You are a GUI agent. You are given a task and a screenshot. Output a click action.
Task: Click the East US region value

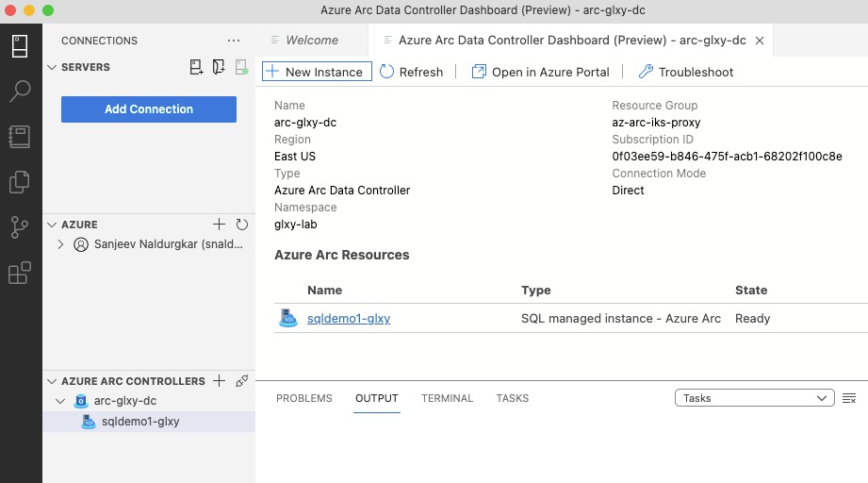pyautogui.click(x=294, y=157)
